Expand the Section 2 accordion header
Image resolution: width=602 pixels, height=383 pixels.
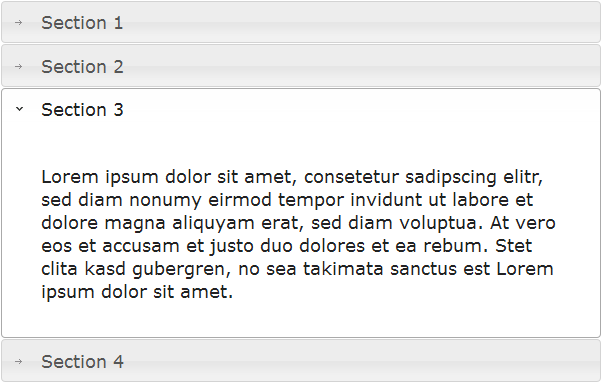click(x=301, y=66)
